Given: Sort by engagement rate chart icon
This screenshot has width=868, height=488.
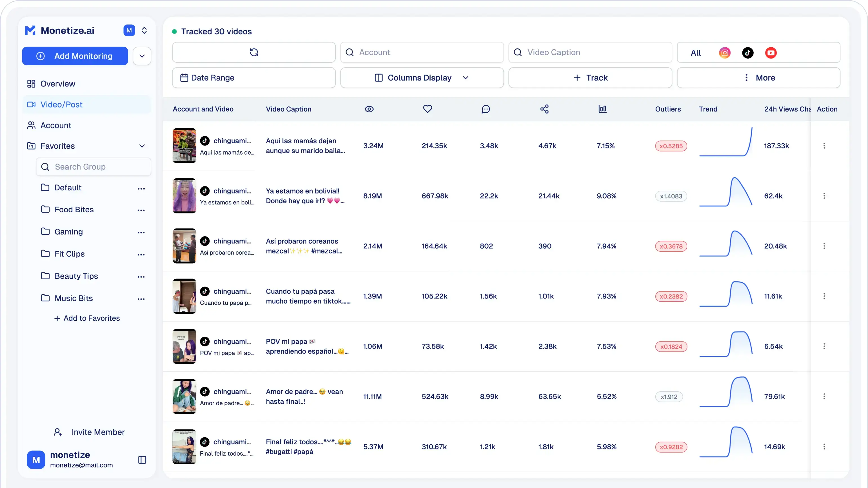Looking at the screenshot, I should coord(602,109).
